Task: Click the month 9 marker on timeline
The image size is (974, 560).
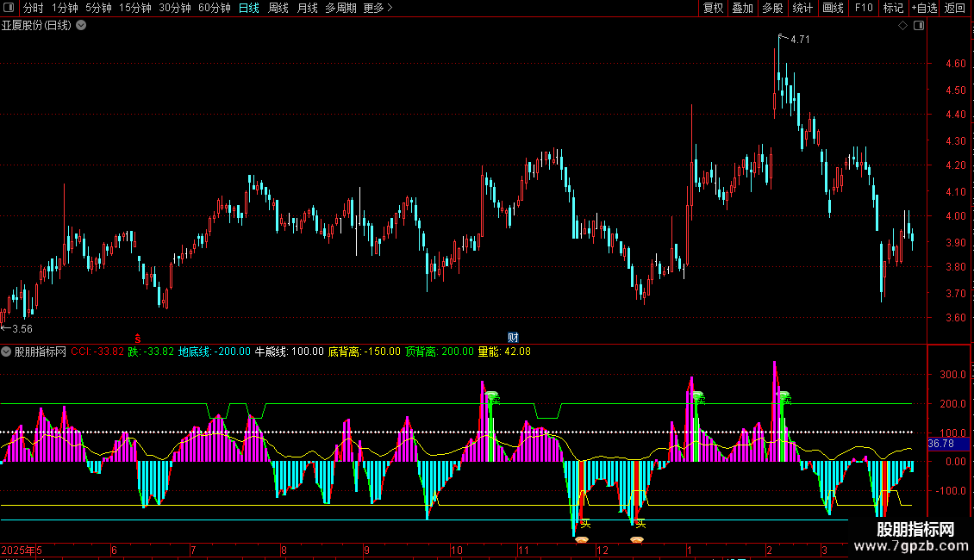Action: point(366,550)
